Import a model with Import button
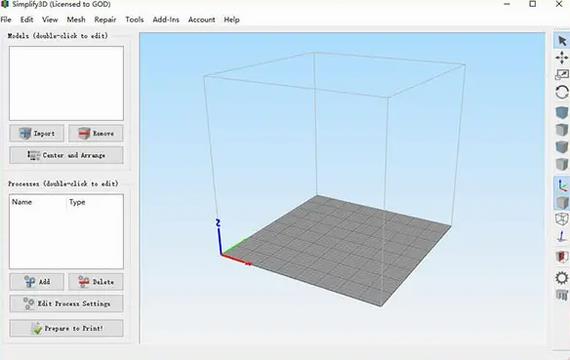 [x=37, y=133]
